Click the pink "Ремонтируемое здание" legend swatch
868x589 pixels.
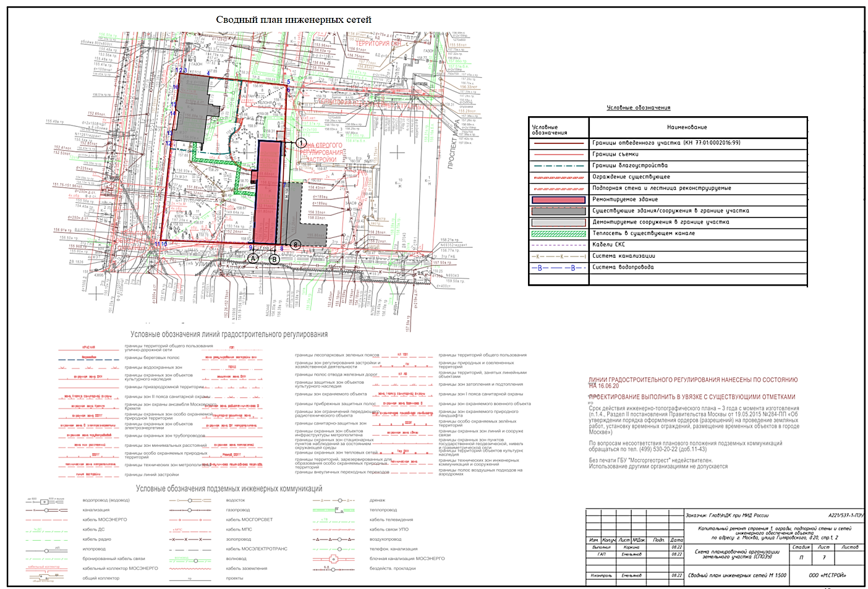558,200
